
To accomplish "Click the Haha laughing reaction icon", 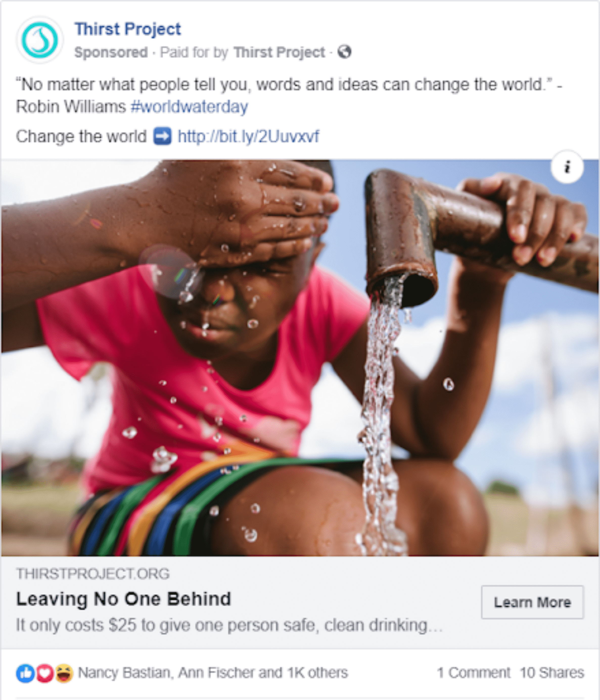I will click(x=64, y=673).
